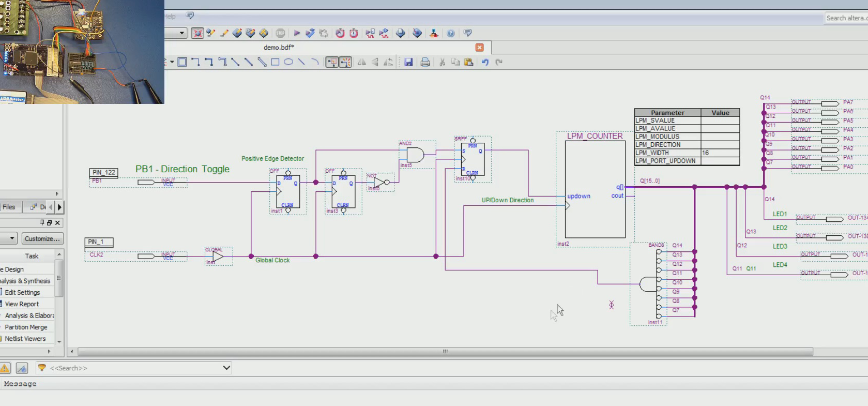This screenshot has width=868, height=406.
Task: Select the ellipse drawing tool
Action: [x=288, y=62]
